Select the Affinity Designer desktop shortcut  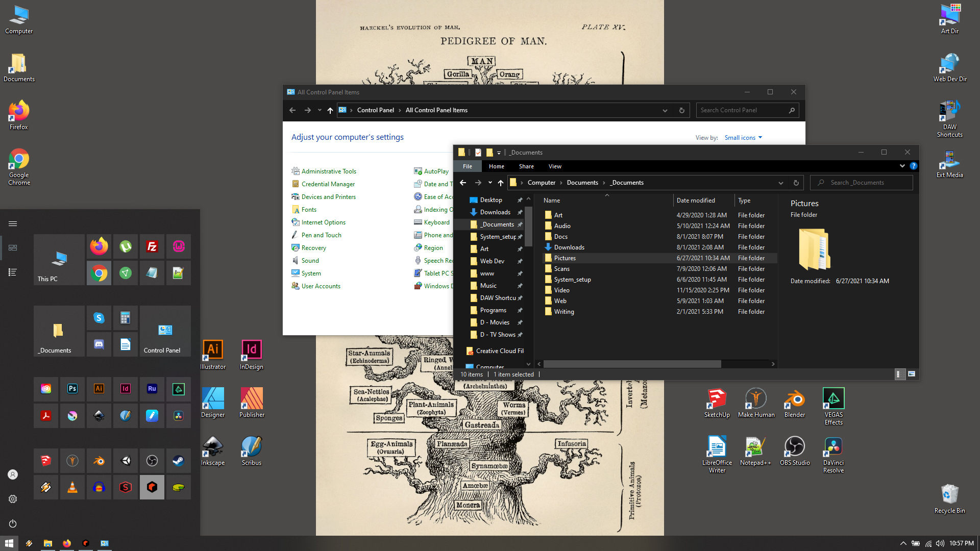pyautogui.click(x=213, y=403)
